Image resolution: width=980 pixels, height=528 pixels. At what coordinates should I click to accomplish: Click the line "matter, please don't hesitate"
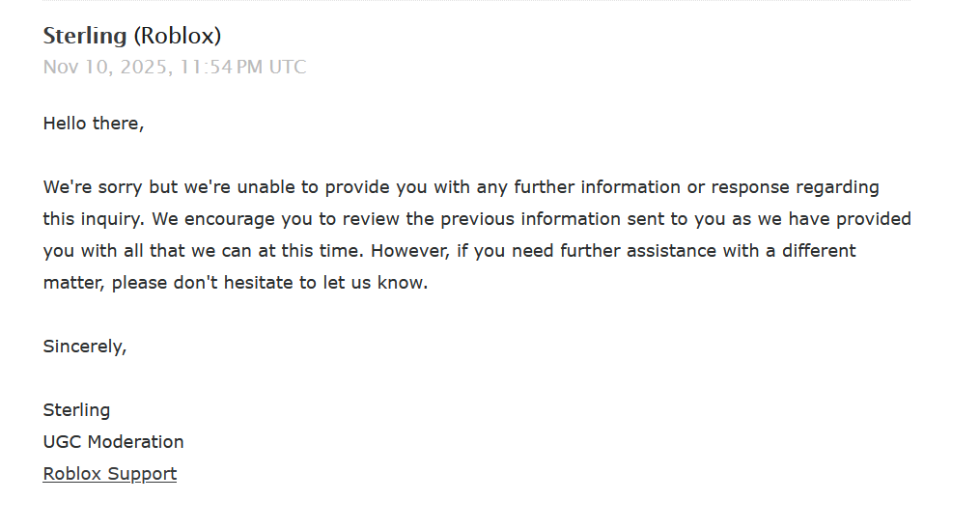click(234, 284)
